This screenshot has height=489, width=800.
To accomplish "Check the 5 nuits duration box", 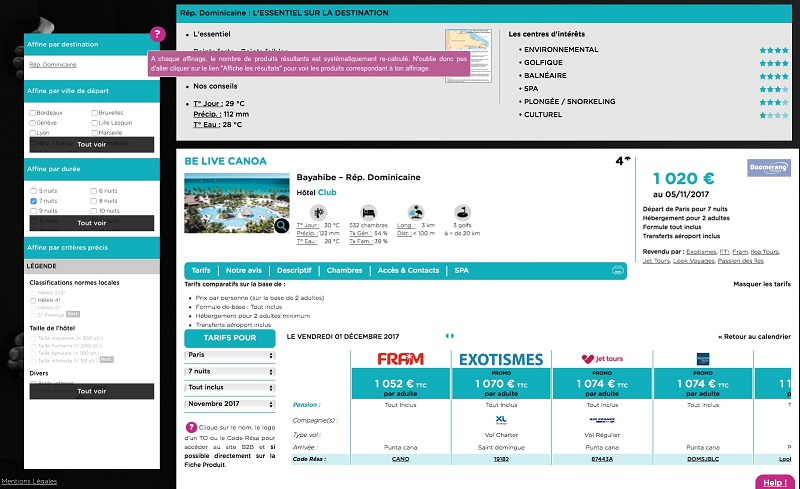I will point(33,191).
